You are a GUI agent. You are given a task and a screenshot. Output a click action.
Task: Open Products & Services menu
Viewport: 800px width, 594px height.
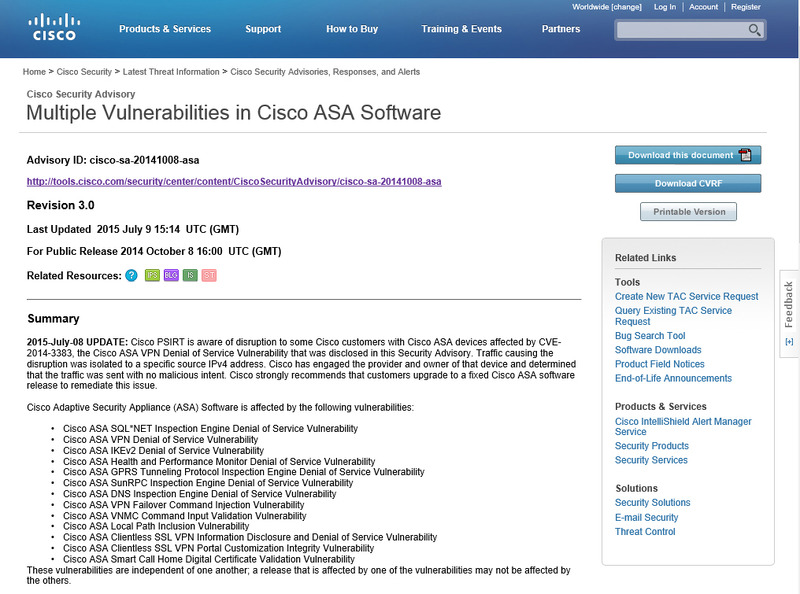(x=165, y=29)
